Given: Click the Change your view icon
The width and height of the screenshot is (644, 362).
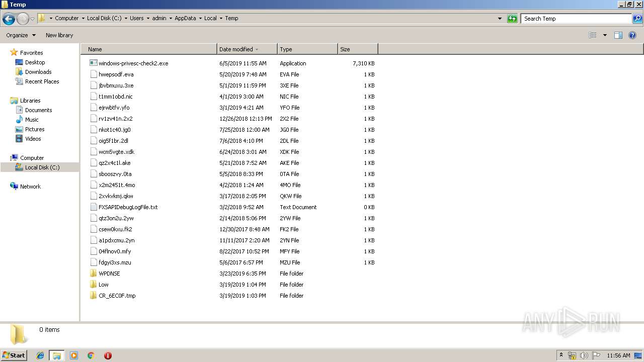Looking at the screenshot, I should click(593, 35).
